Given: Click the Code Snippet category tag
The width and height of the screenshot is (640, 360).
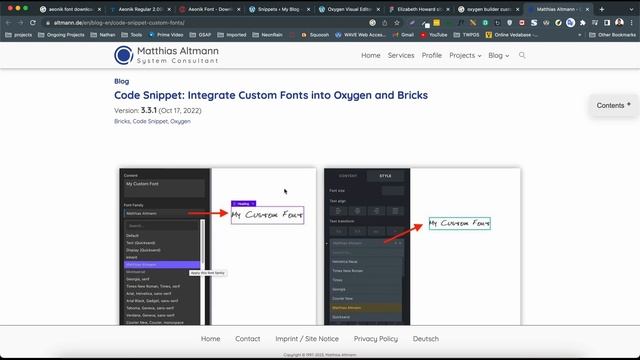Looking at the screenshot, I should click(150, 121).
